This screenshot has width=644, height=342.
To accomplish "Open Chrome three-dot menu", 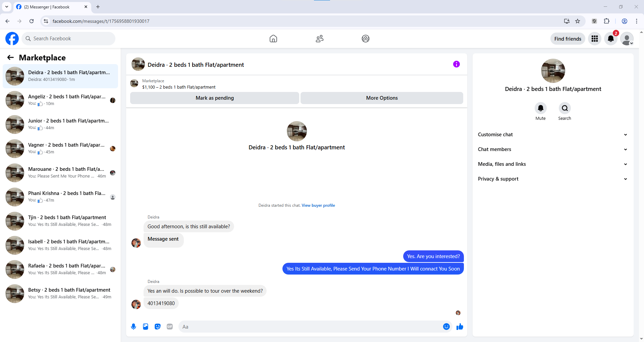I will (637, 21).
